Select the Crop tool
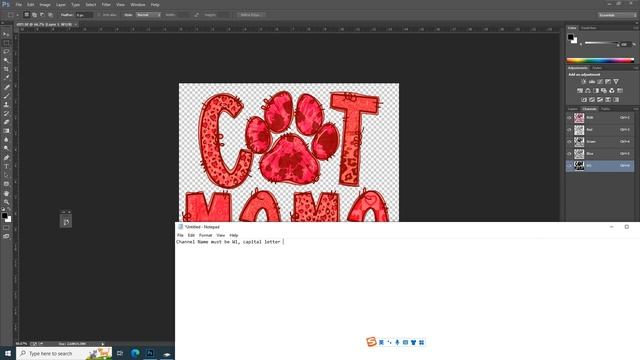 tap(6, 69)
